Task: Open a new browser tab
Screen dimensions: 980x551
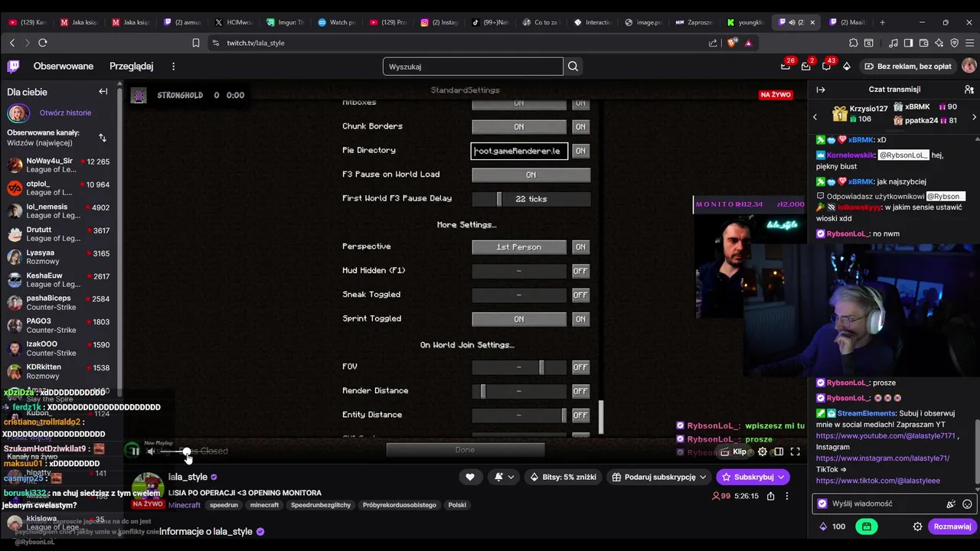Action: click(x=882, y=22)
